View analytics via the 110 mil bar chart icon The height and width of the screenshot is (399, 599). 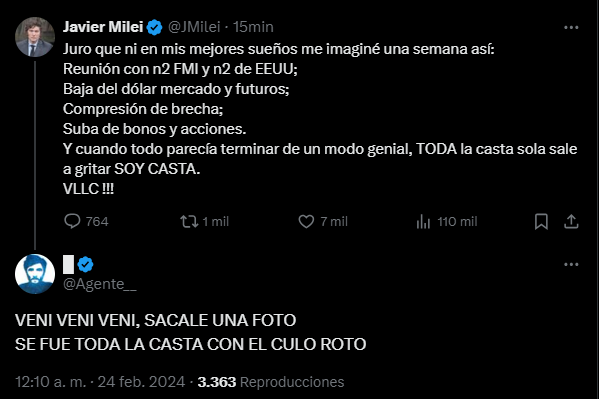pos(423,221)
